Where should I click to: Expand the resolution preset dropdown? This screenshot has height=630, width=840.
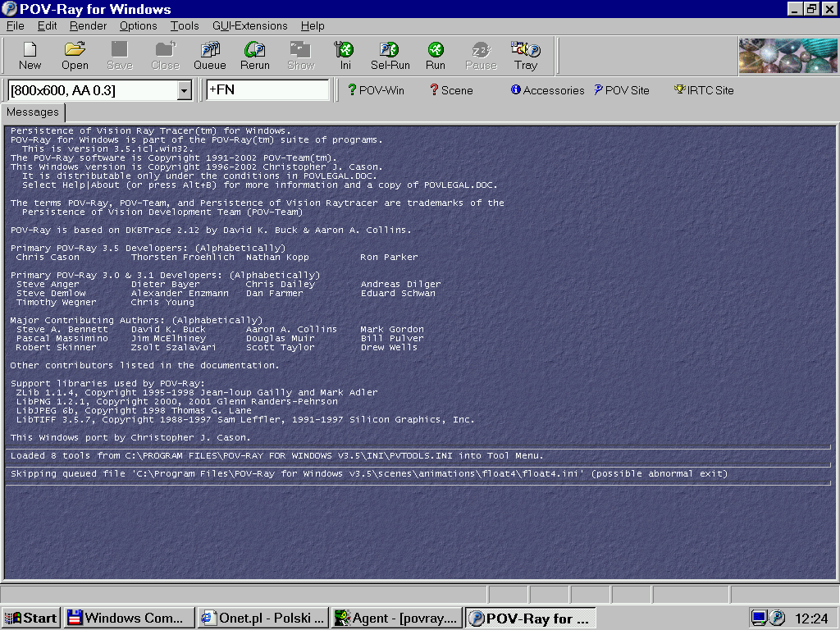(x=185, y=90)
